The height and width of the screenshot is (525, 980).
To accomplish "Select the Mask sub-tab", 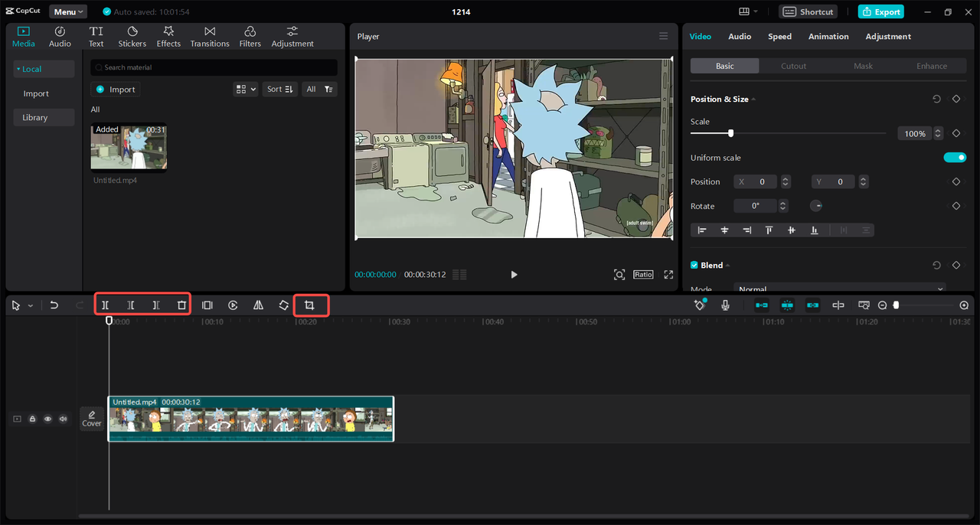I will [863, 66].
